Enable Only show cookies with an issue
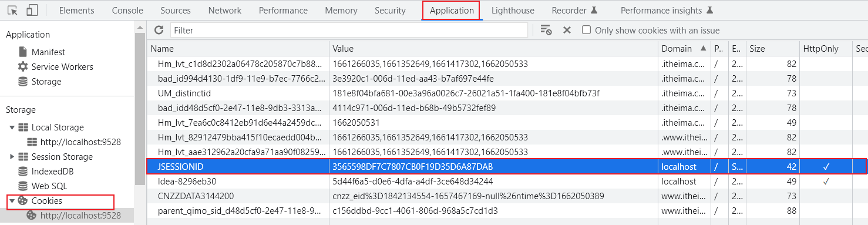The width and height of the screenshot is (868, 225). [x=586, y=30]
